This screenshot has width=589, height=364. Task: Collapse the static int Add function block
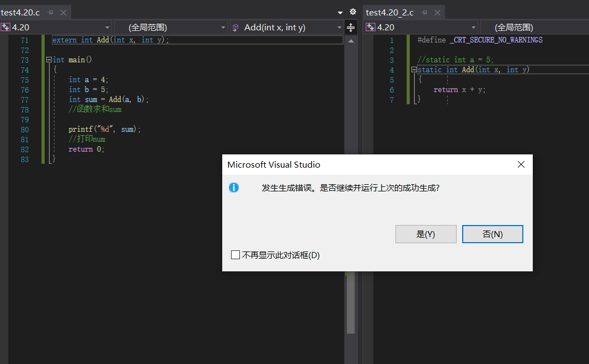coord(414,69)
